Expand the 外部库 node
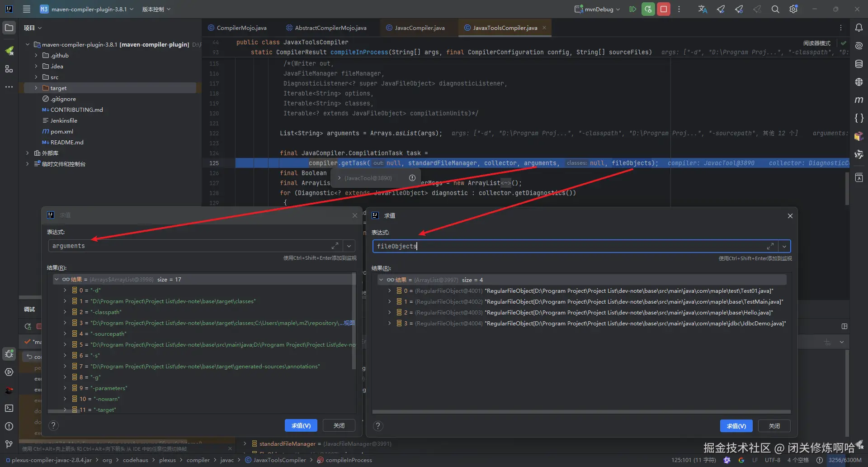 28,153
